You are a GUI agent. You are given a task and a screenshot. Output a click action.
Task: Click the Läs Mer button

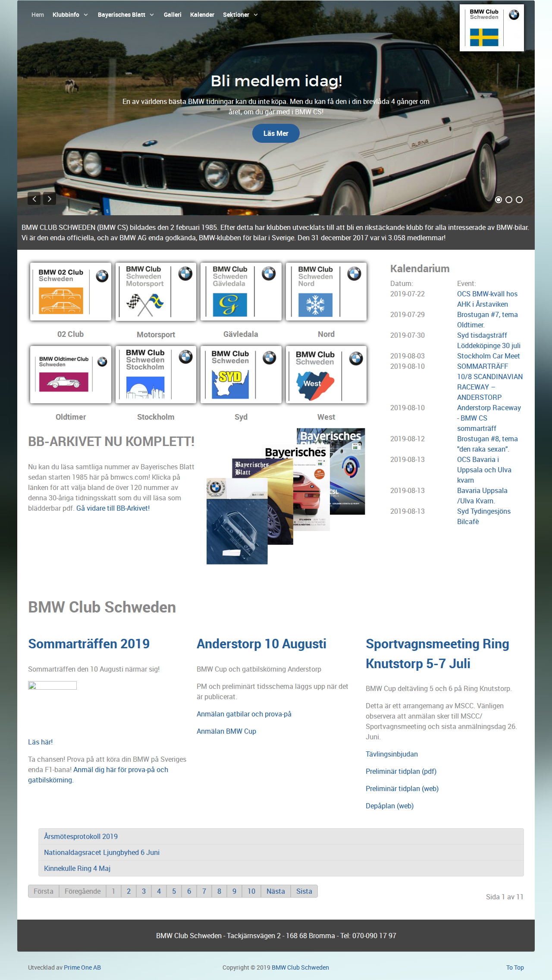tap(276, 133)
